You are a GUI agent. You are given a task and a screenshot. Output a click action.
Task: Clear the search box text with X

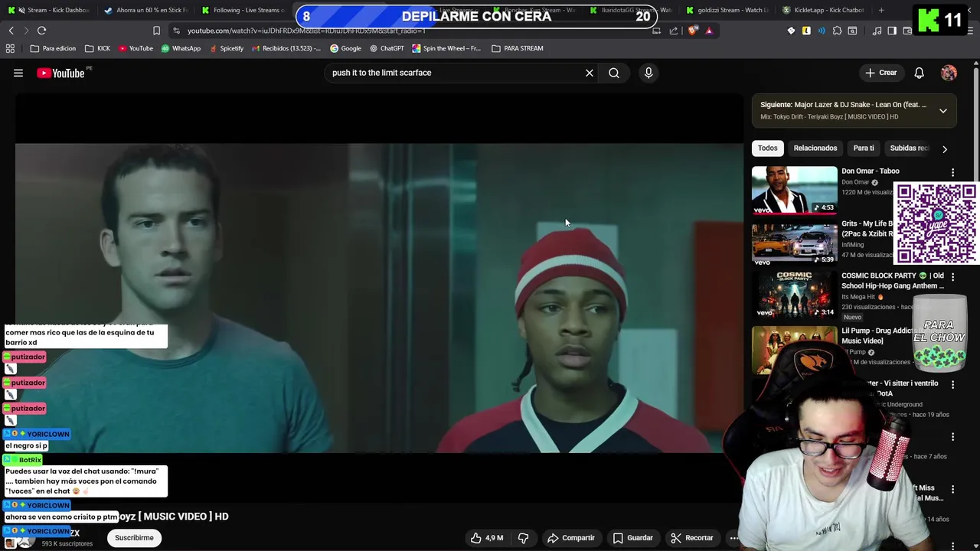(590, 73)
